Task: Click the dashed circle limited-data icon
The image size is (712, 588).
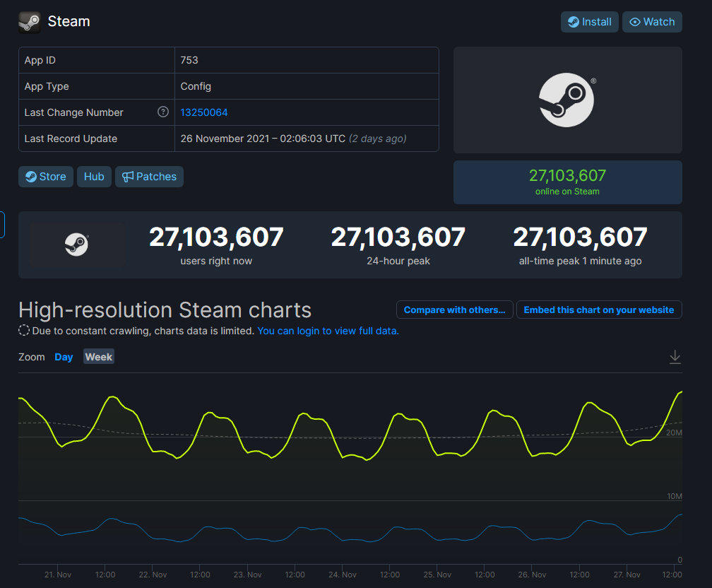Action: [24, 331]
